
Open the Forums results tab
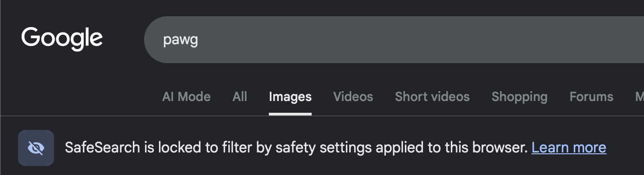pyautogui.click(x=591, y=97)
